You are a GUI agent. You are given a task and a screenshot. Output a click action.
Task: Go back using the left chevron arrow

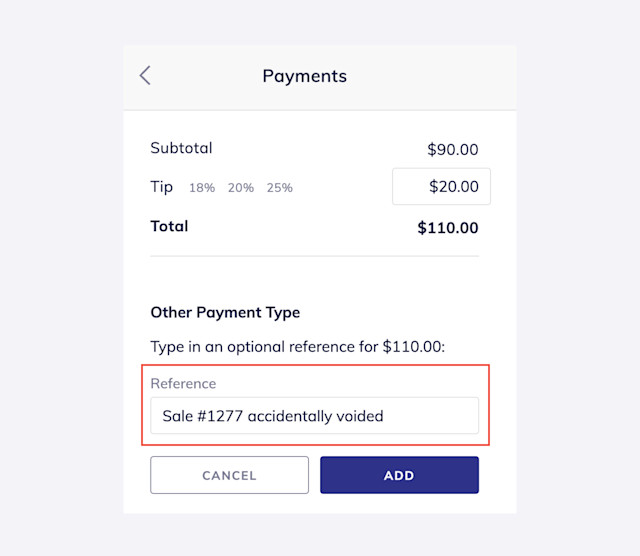(145, 76)
